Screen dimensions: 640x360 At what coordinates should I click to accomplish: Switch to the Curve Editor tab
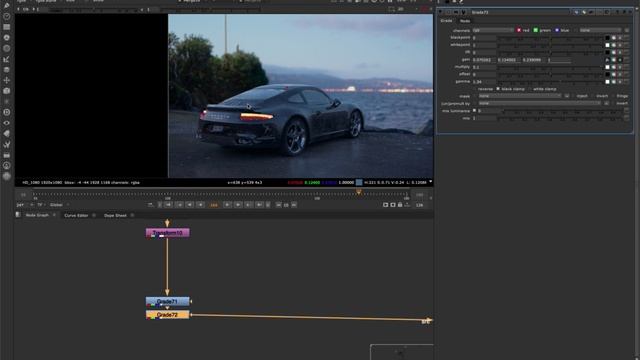pyautogui.click(x=76, y=215)
